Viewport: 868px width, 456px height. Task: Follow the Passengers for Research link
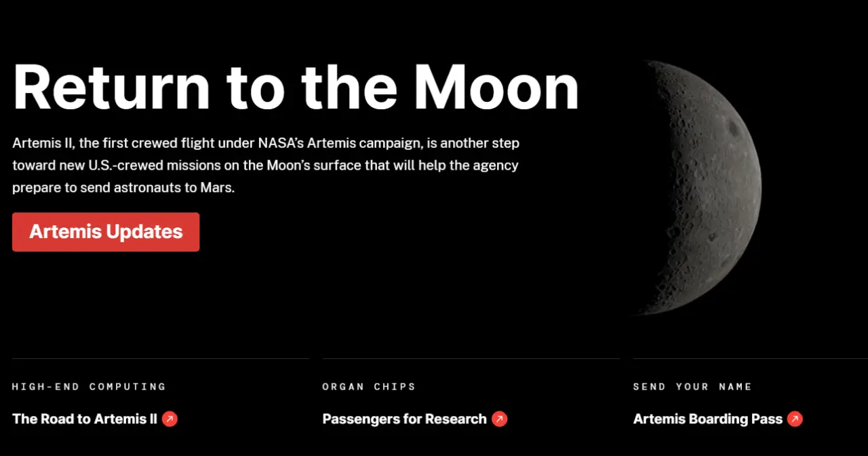click(x=404, y=419)
